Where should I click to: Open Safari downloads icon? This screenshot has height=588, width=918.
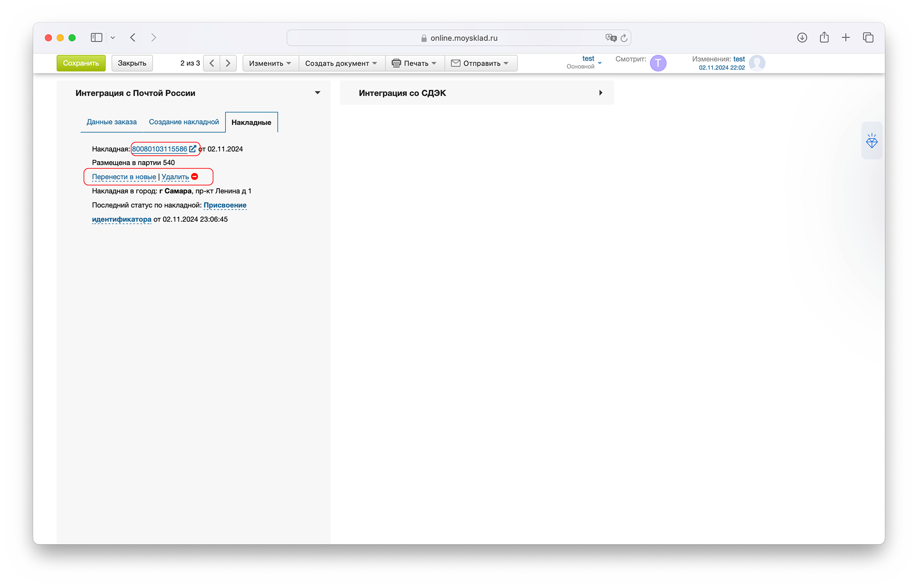(802, 38)
